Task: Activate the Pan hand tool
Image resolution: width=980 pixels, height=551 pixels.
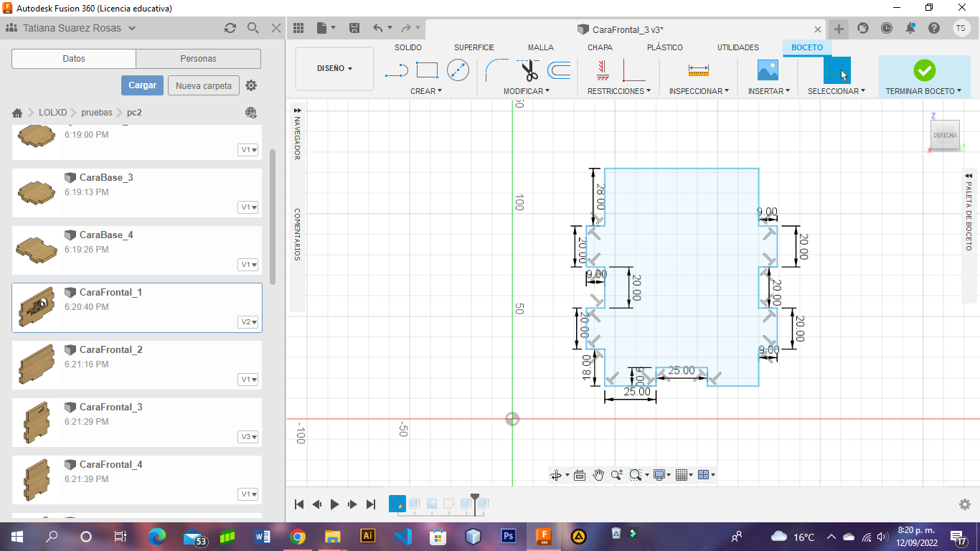Action: pyautogui.click(x=598, y=475)
